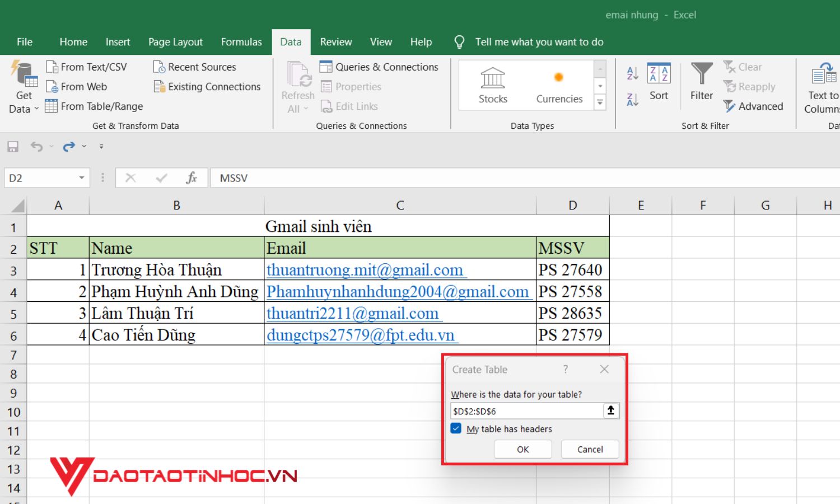This screenshot has width=840, height=504.
Task: Open the Name Box dropdown
Action: click(x=82, y=178)
